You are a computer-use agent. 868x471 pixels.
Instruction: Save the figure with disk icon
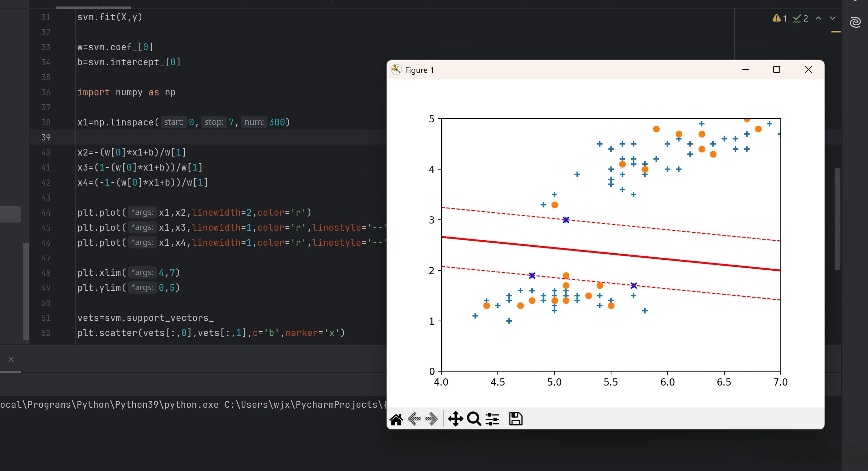pos(516,419)
